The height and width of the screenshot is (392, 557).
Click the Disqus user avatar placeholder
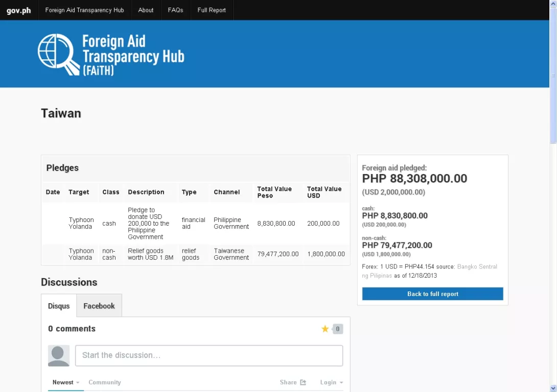click(x=59, y=356)
